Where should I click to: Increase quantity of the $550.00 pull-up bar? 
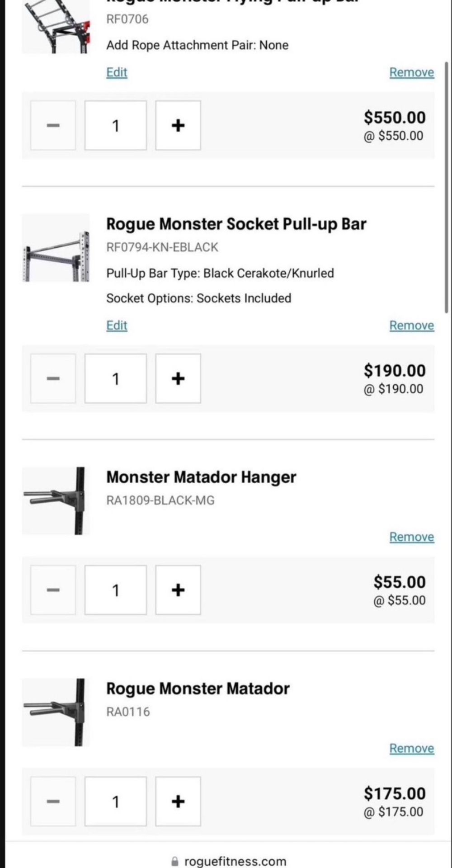pos(178,125)
